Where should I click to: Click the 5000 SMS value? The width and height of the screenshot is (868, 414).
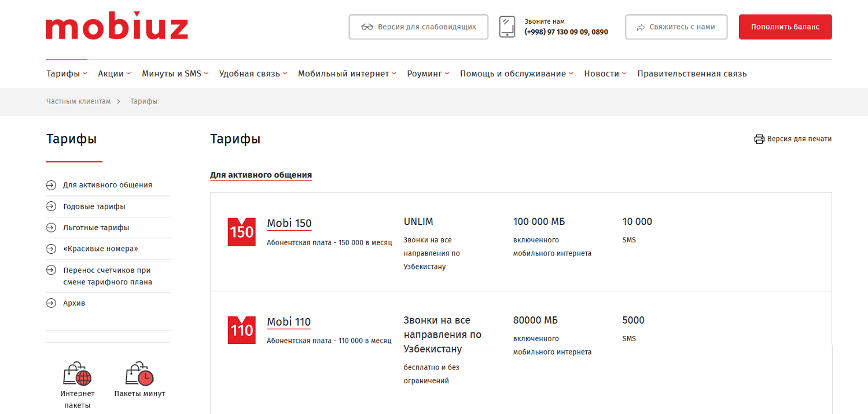[633, 320]
